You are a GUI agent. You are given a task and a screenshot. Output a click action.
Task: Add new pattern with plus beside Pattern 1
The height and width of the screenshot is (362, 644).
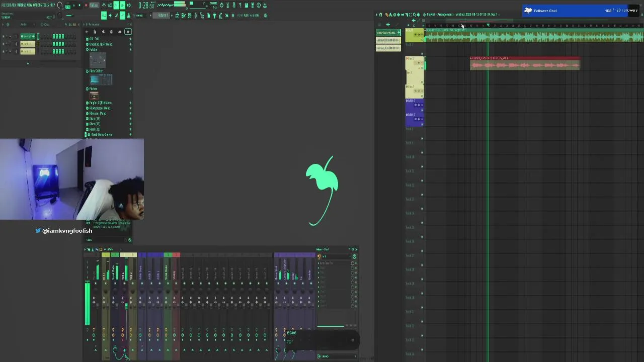(172, 15)
